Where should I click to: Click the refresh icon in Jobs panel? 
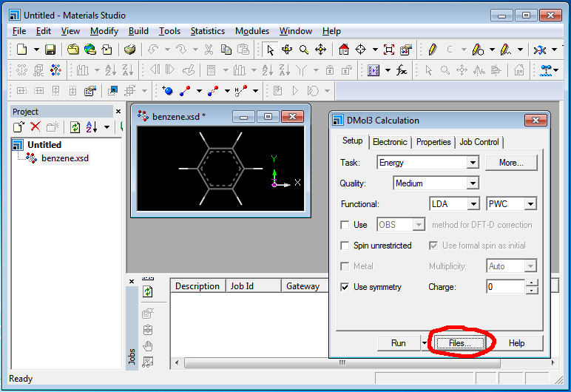[147, 291]
